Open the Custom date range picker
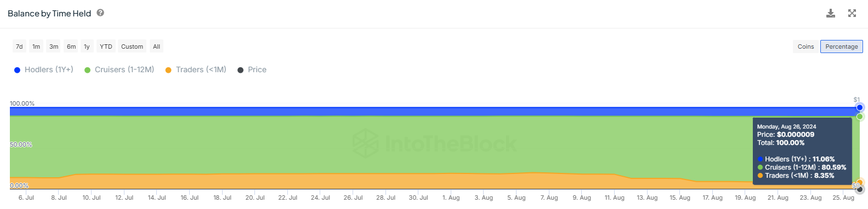 pos(132,47)
